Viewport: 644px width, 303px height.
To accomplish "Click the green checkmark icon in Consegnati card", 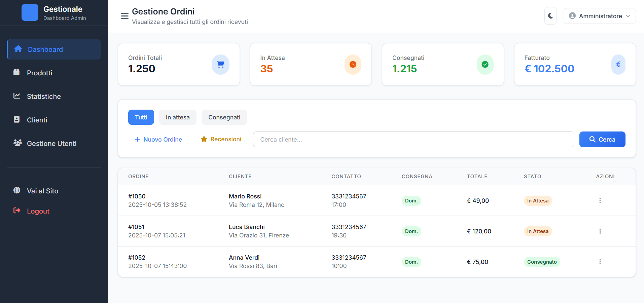I will click(485, 64).
